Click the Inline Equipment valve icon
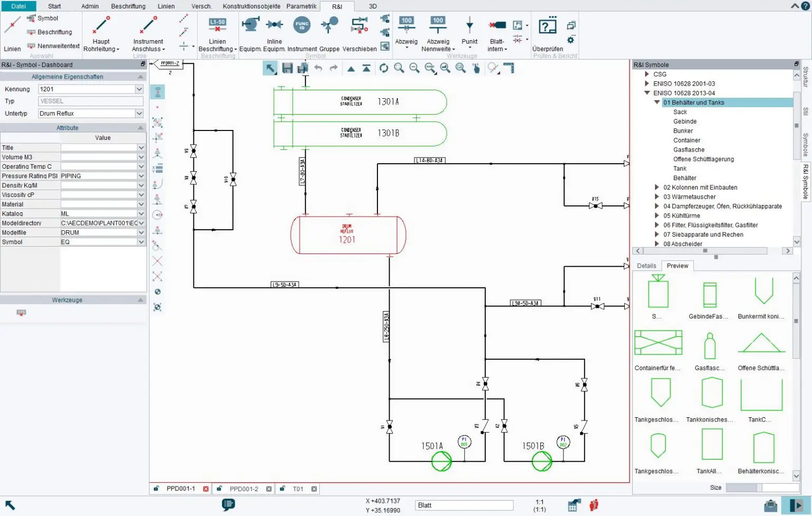This screenshot has height=516, width=812. coord(274,25)
